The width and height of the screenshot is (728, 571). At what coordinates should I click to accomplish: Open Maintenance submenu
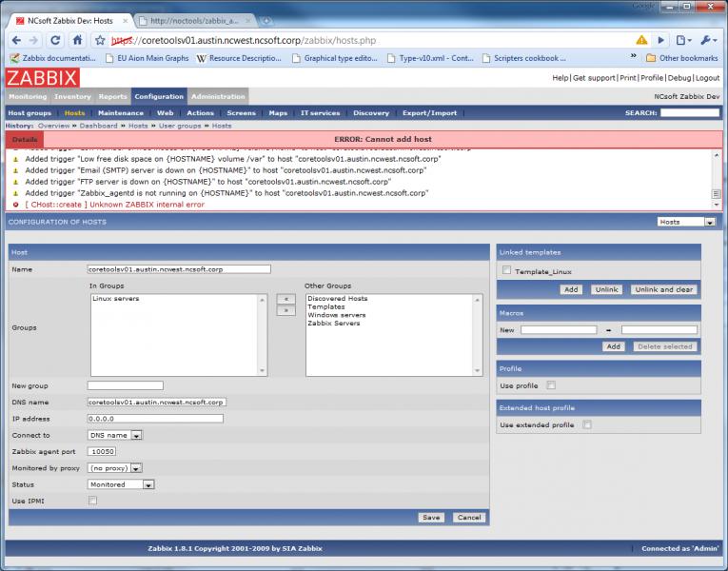click(x=121, y=113)
